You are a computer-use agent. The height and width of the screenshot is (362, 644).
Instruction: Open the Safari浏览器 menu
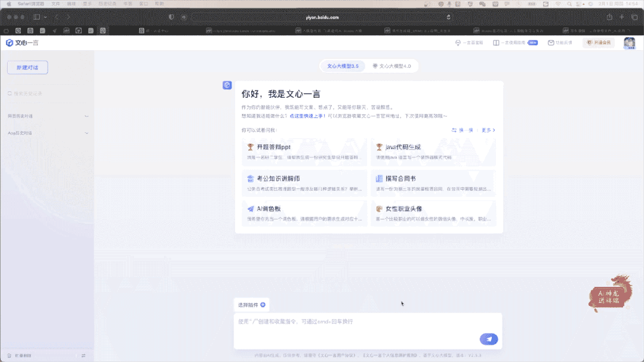[31, 4]
